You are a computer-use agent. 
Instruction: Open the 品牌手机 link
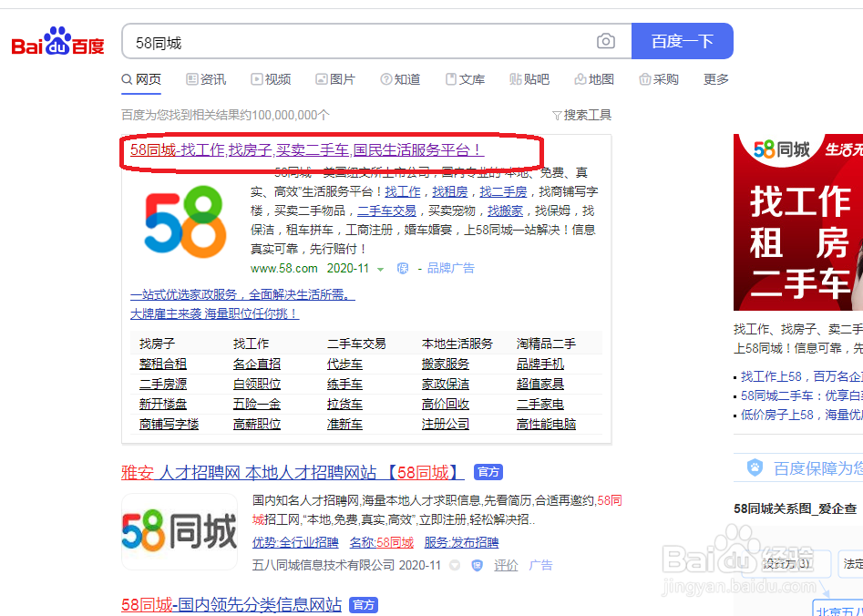pos(540,364)
